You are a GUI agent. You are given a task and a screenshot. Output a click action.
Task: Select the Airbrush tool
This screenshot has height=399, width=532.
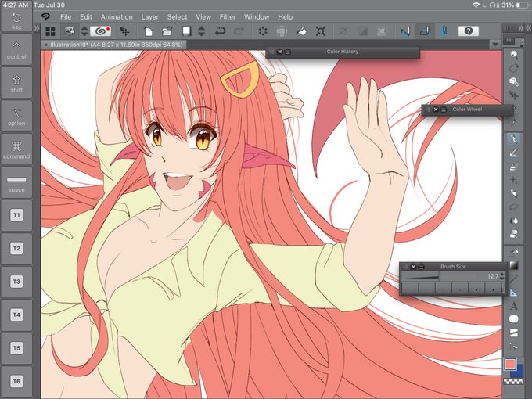514,167
